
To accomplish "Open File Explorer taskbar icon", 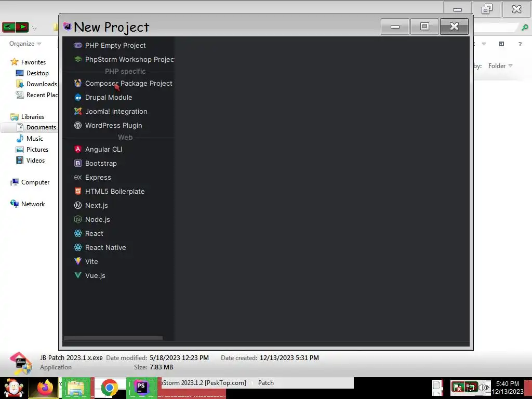I will click(76, 388).
